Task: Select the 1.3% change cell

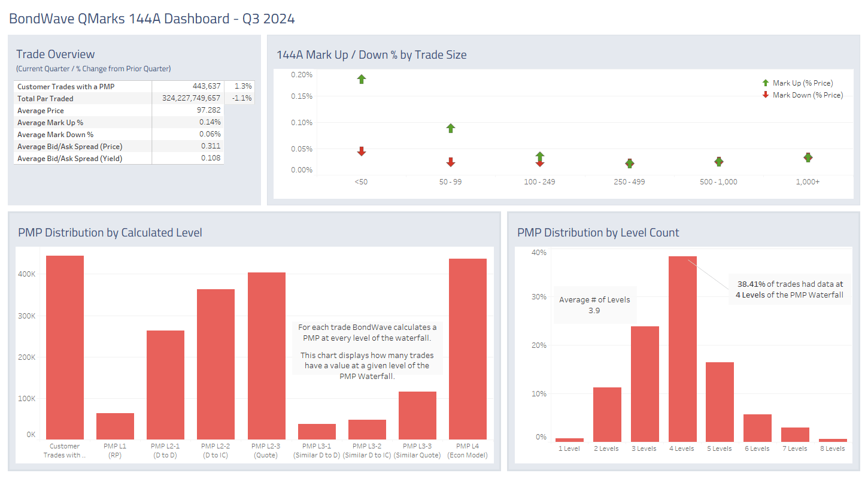Action: click(x=244, y=86)
